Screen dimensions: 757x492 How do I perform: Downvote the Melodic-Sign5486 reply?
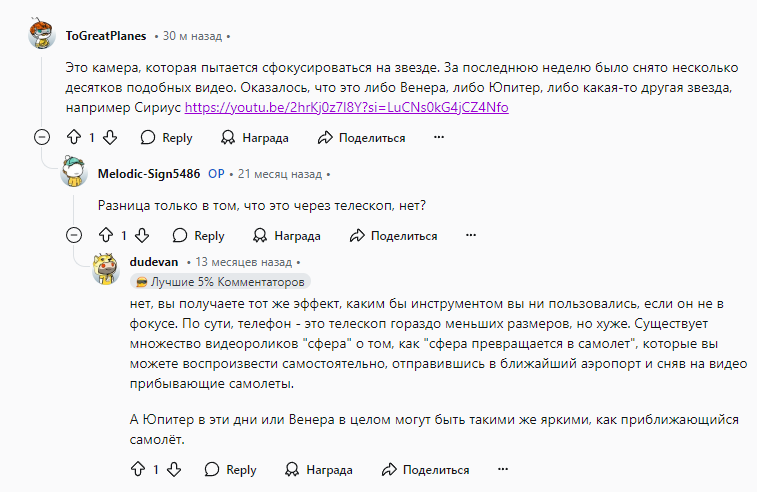[142, 236]
